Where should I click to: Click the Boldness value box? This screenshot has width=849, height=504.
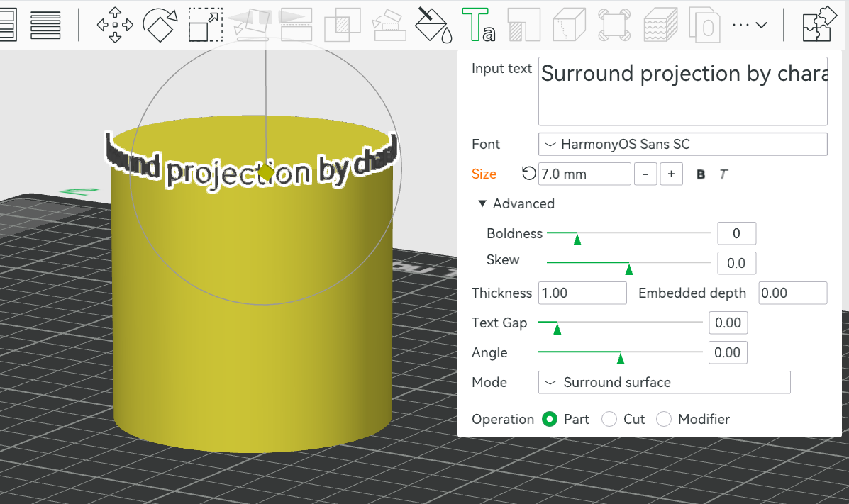coord(736,233)
